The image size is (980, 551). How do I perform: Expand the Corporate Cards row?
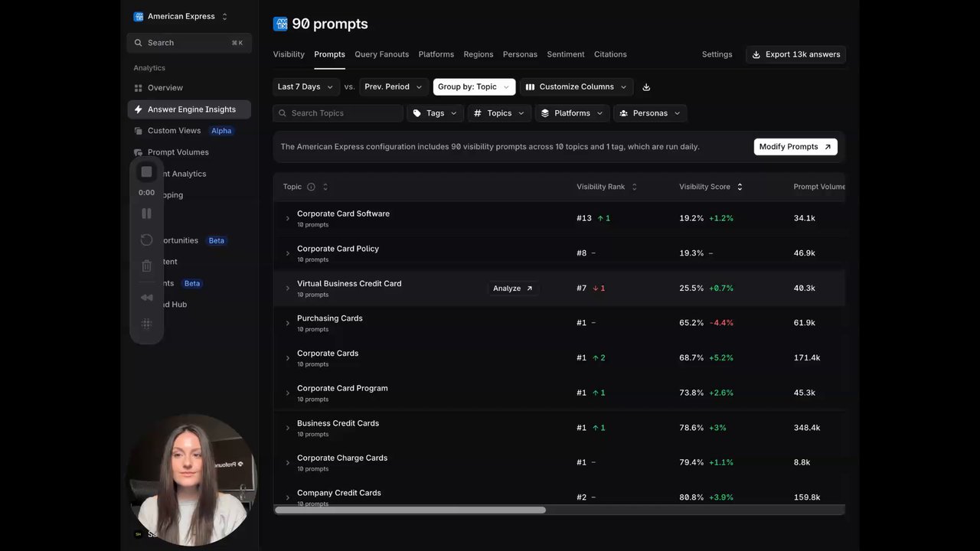288,358
